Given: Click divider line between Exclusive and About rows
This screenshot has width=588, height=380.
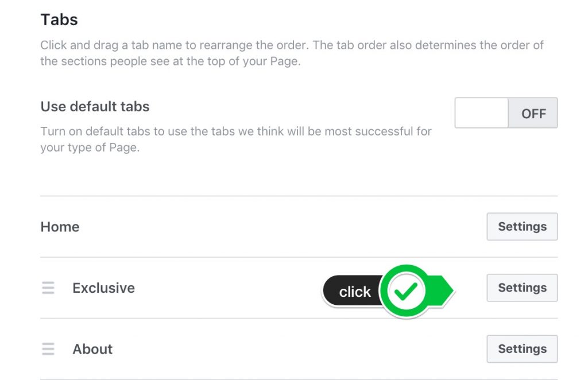Looking at the screenshot, I should (x=299, y=318).
